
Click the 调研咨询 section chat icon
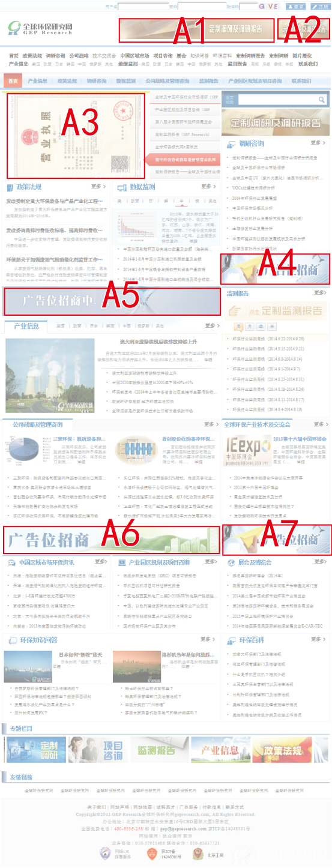231,144
